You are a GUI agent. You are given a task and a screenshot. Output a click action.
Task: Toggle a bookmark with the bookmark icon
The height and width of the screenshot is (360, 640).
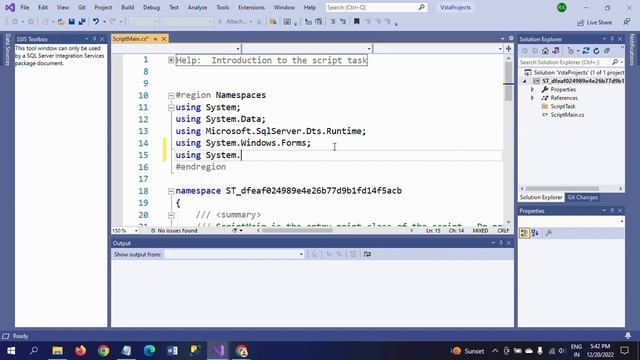(357, 22)
